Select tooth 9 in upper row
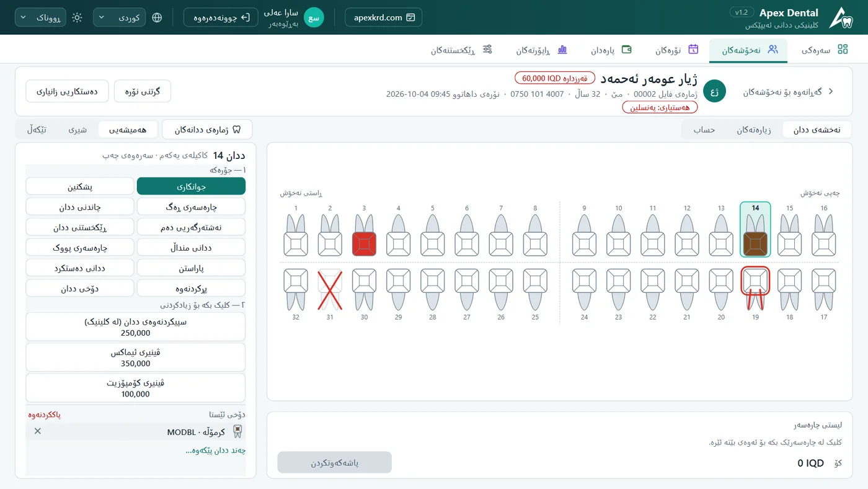This screenshot has width=868, height=489. 584,235
